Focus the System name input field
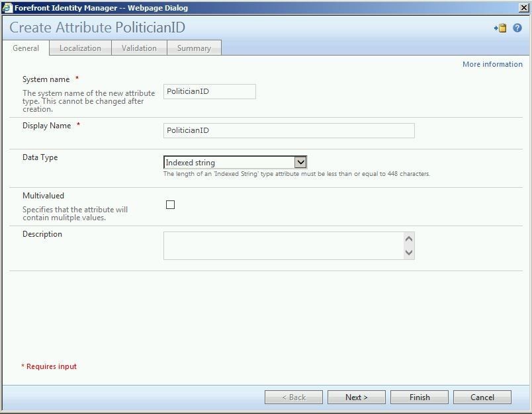 [210, 91]
